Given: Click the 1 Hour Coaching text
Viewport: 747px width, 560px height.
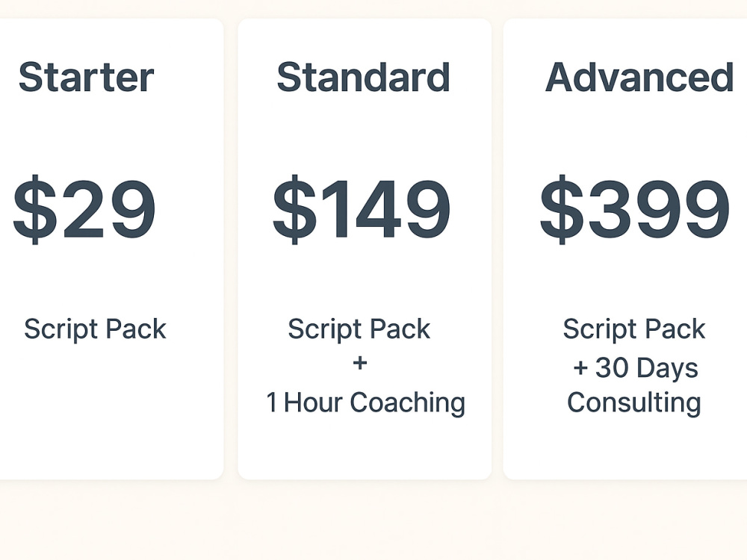Looking at the screenshot, I should (x=365, y=403).
